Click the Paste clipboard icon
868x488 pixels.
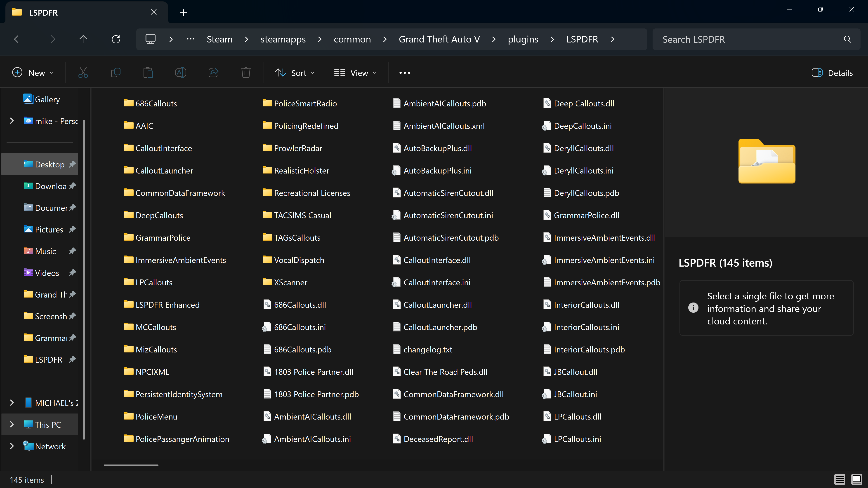[x=148, y=73]
